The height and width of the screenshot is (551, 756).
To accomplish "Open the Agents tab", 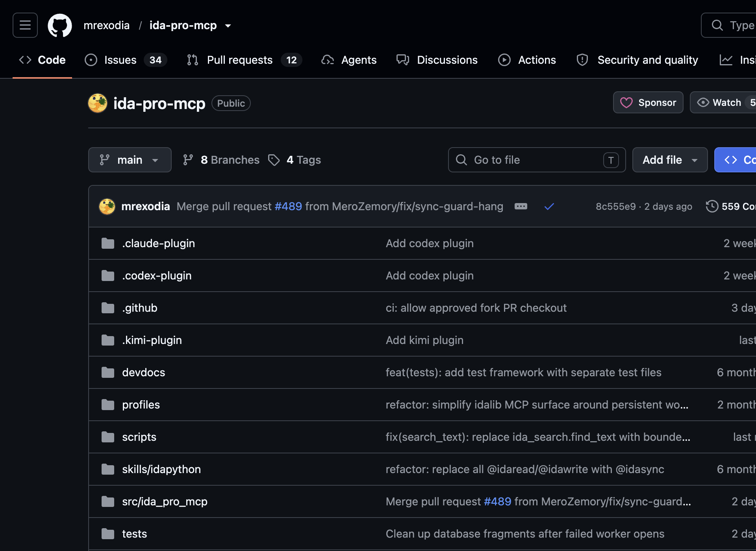I will coord(349,60).
